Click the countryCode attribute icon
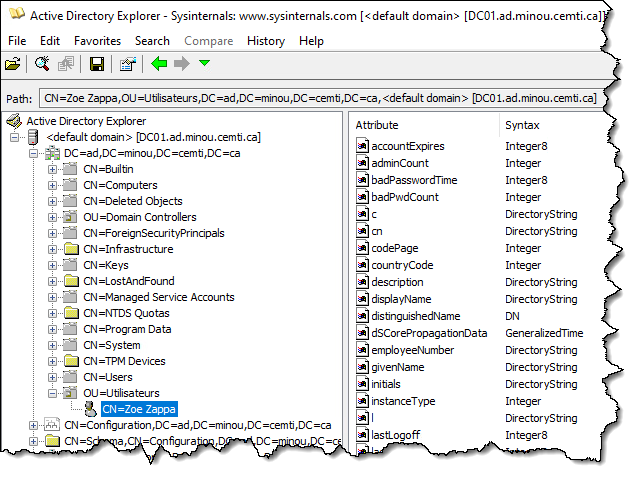 363,265
